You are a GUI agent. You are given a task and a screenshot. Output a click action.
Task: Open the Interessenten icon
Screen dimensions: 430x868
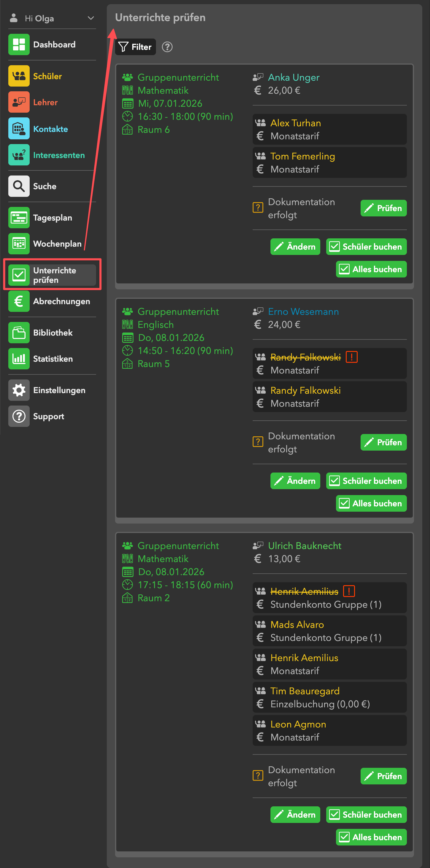pyautogui.click(x=19, y=155)
